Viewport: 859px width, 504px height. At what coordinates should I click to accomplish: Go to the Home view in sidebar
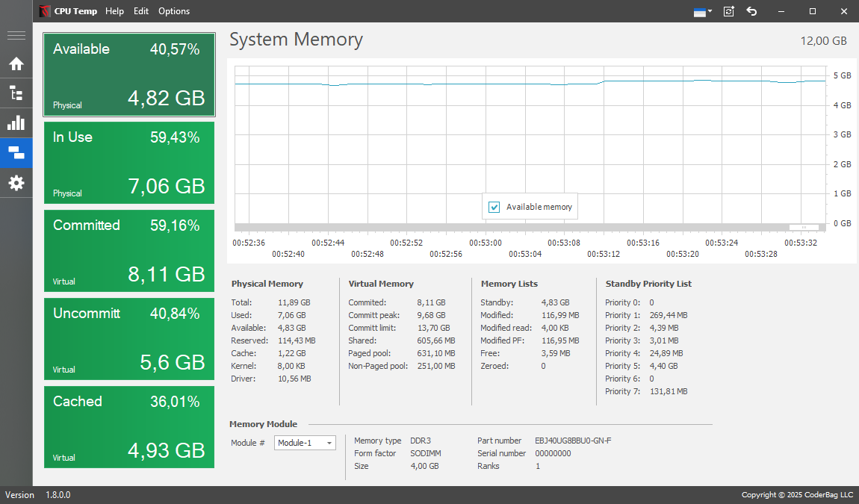[16, 63]
